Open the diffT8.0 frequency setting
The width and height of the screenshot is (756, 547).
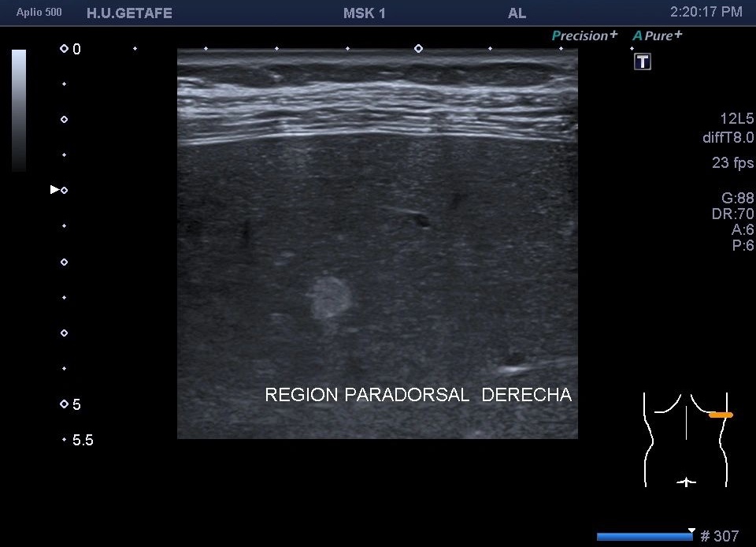tap(728, 138)
